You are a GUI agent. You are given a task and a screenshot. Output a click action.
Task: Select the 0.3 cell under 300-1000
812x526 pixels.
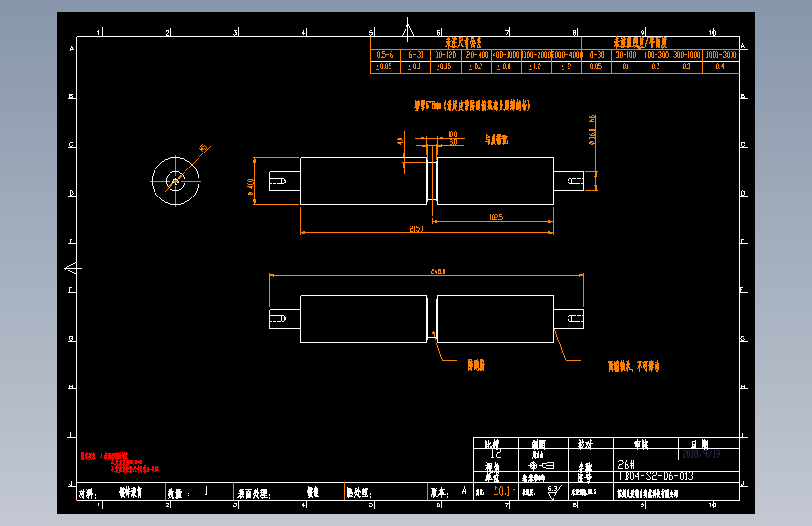pyautogui.click(x=687, y=66)
